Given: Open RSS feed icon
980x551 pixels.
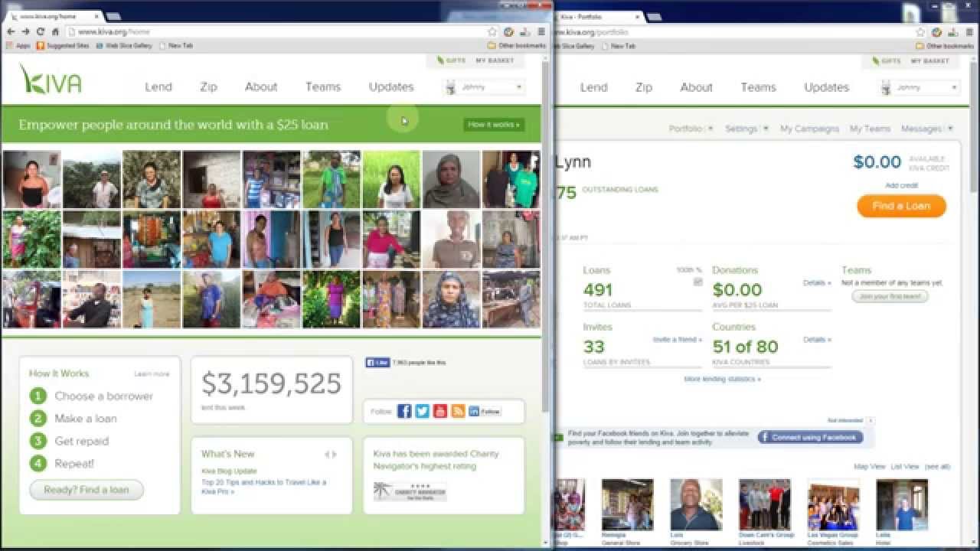Looking at the screenshot, I should tap(458, 411).
